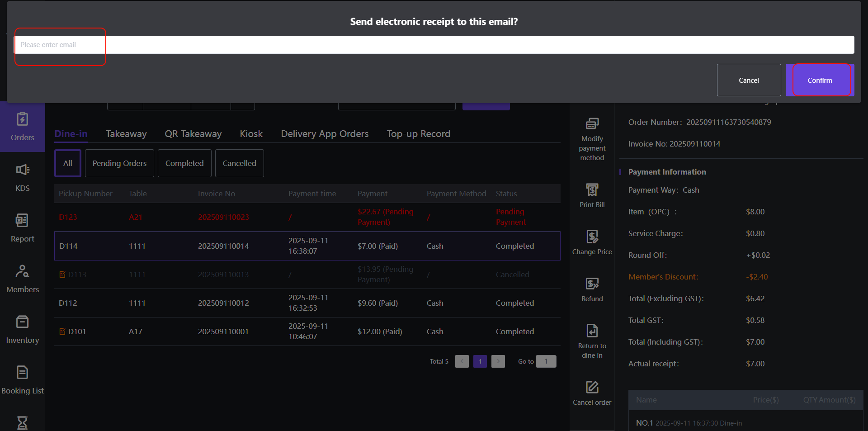Open Change Price action

(x=592, y=237)
